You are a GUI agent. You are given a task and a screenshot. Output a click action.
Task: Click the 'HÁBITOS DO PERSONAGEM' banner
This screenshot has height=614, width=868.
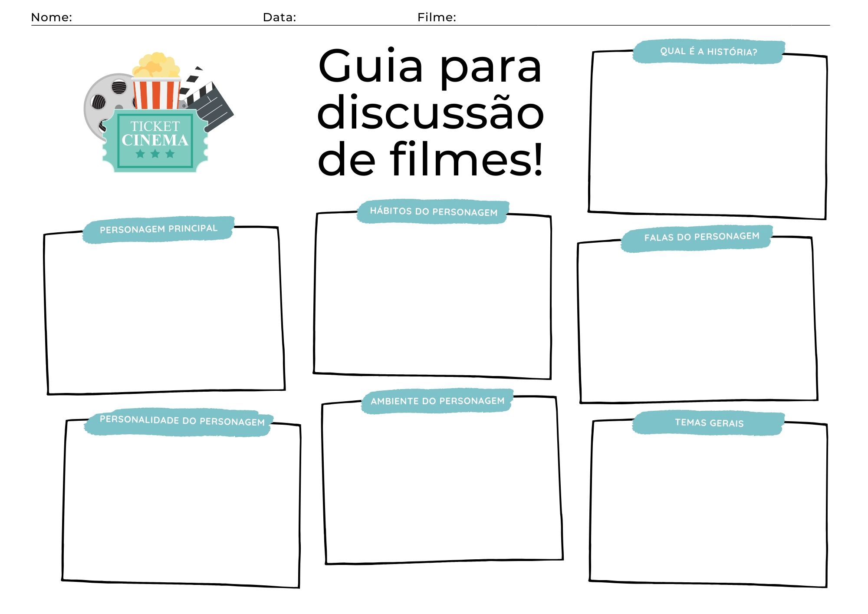[434, 212]
